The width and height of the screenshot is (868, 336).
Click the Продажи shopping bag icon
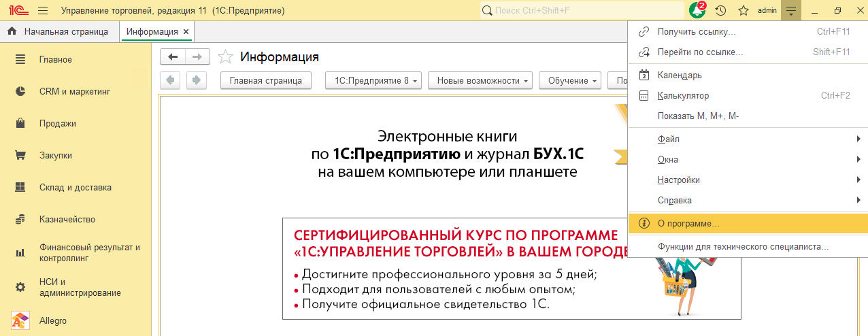(x=20, y=123)
